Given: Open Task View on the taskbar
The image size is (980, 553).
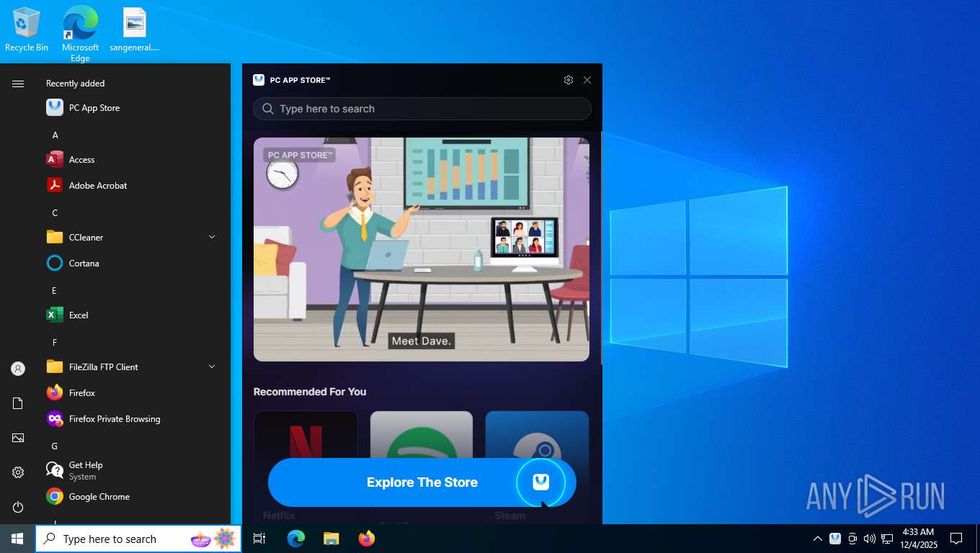Looking at the screenshot, I should (259, 539).
